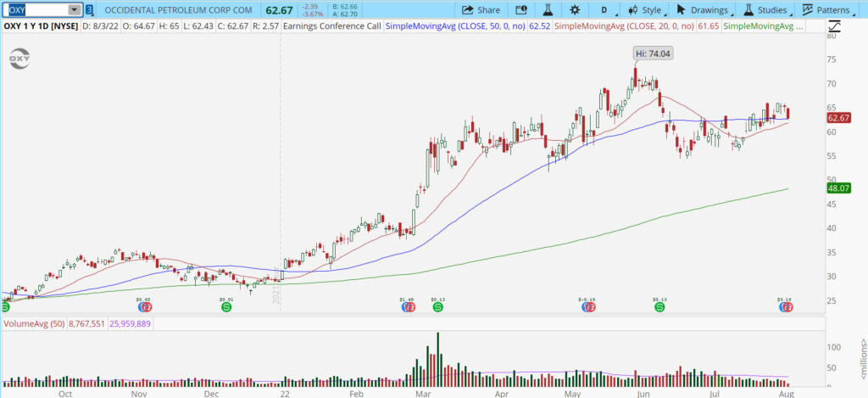868x398 pixels.
Task: Click the earnings marker labeled $-0.15
Action: 587,306
